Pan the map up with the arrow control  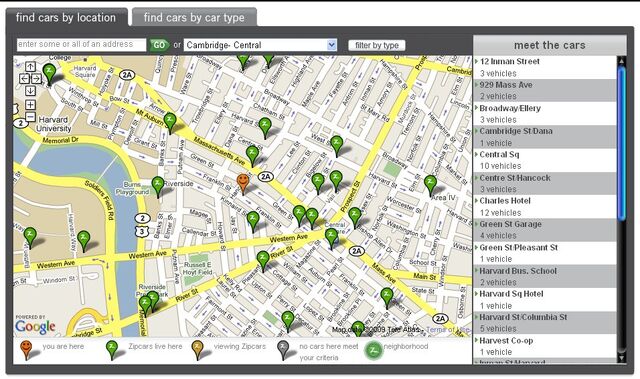point(31,66)
